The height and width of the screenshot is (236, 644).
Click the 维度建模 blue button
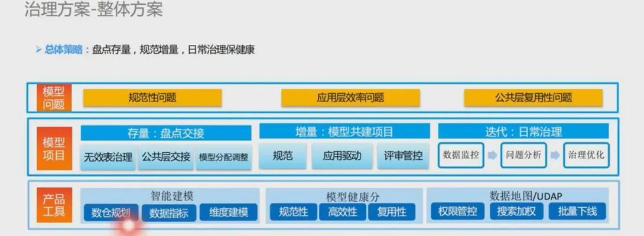point(229,212)
